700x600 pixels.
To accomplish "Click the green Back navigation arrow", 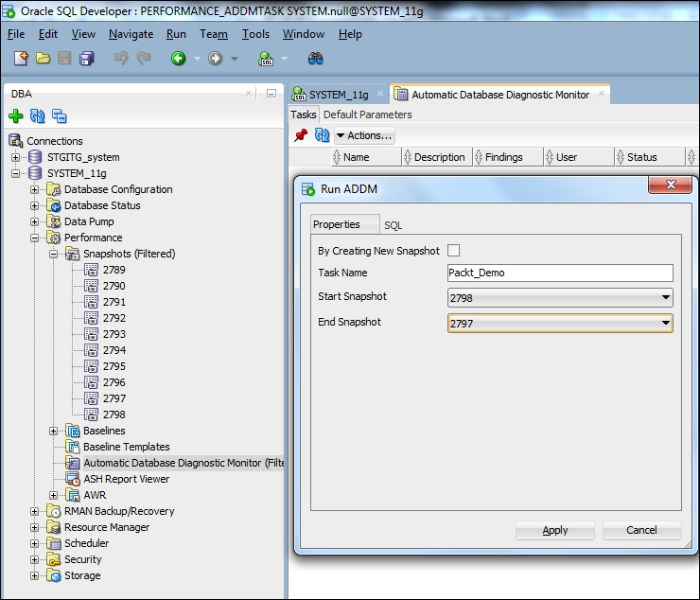I will coord(178,58).
